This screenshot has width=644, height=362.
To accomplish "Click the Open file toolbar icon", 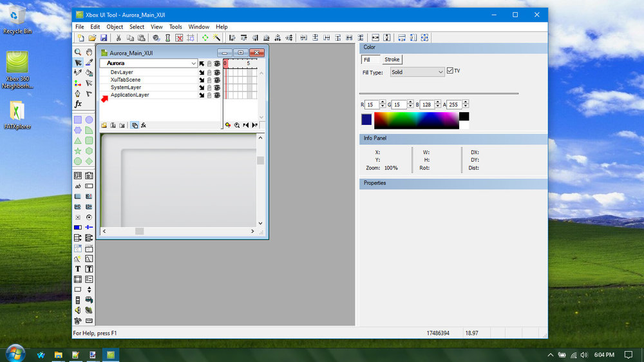I will click(x=92, y=38).
